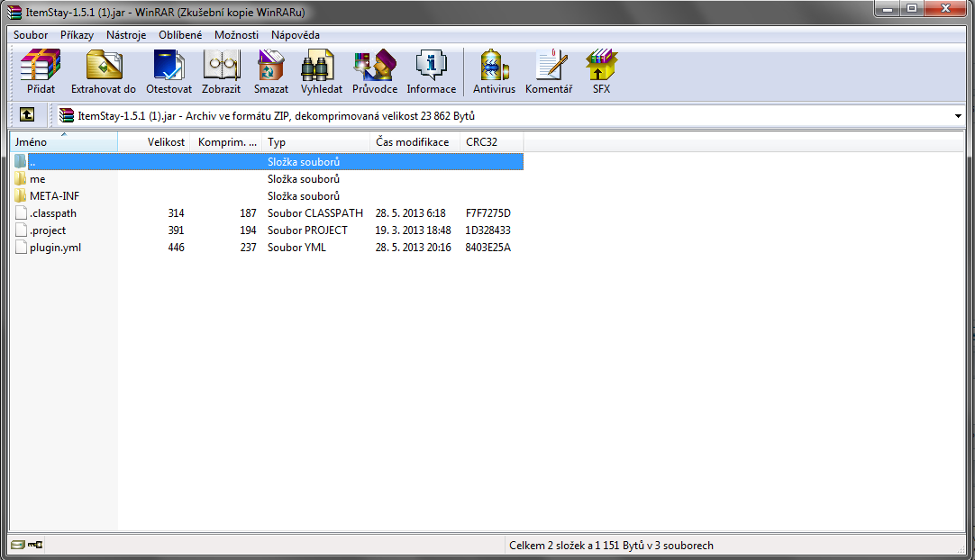The height and width of the screenshot is (560, 975).
Task: Open the Vyhledat (Find) binoculars icon
Action: (318, 65)
